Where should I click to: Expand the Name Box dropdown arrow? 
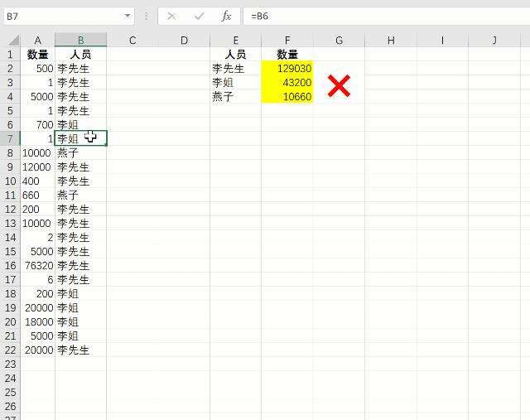pos(128,16)
